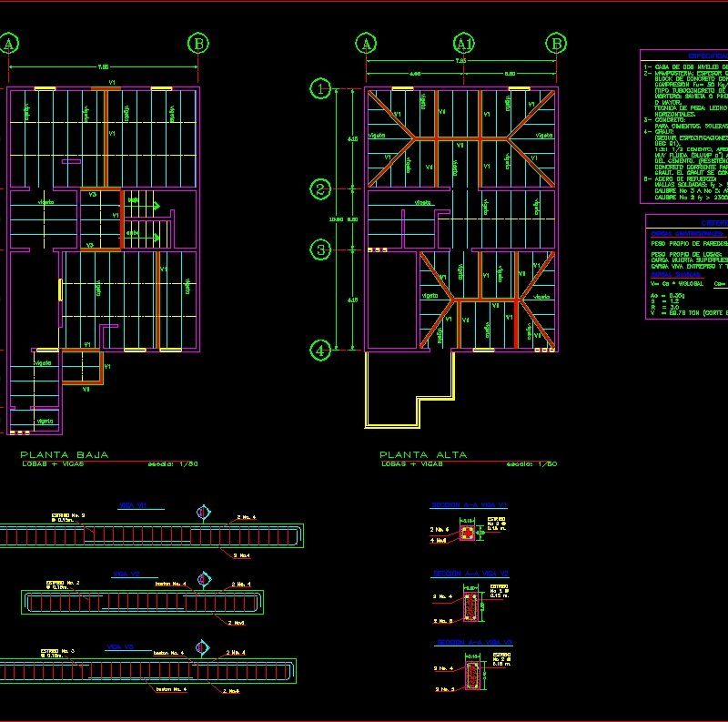Select the north-style symbol above VIGA V1
728x722 pixels.
pos(202,511)
